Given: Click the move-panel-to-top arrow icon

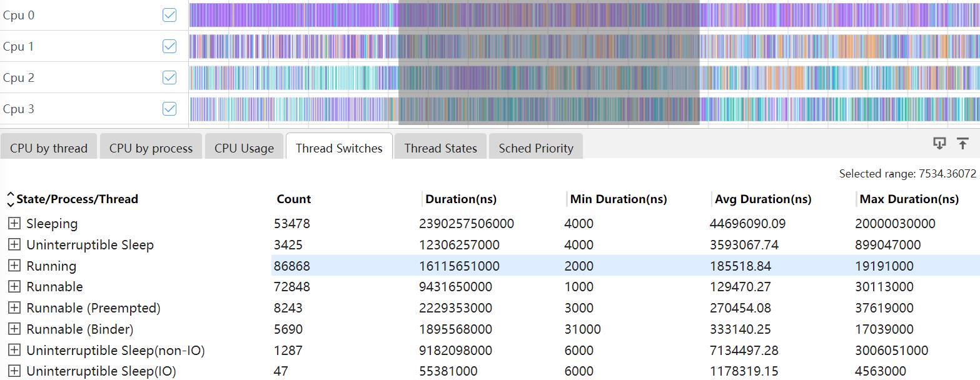Looking at the screenshot, I should point(962,144).
